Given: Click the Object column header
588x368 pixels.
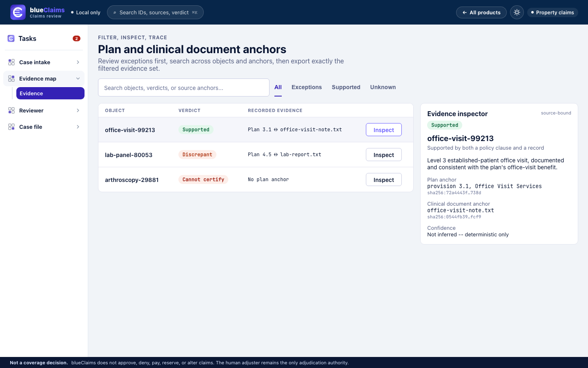Looking at the screenshot, I should pyautogui.click(x=115, y=110).
